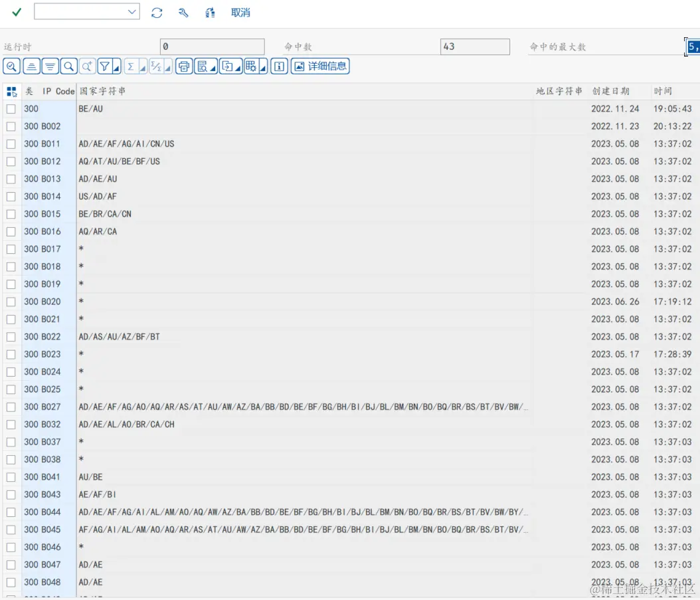Click the Sort Ascending icon
Screen dimensions: 700x600
pos(31,66)
